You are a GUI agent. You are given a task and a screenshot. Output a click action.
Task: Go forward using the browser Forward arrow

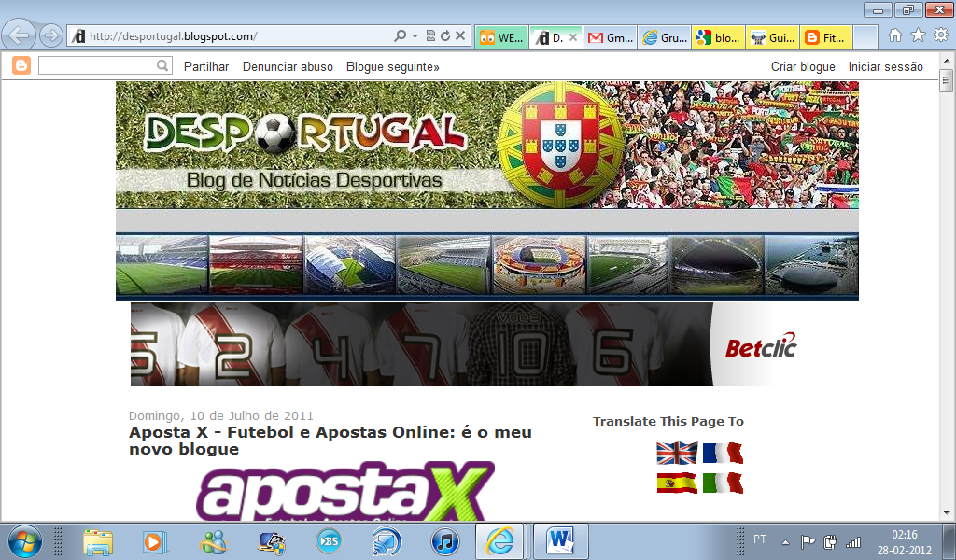[x=51, y=36]
